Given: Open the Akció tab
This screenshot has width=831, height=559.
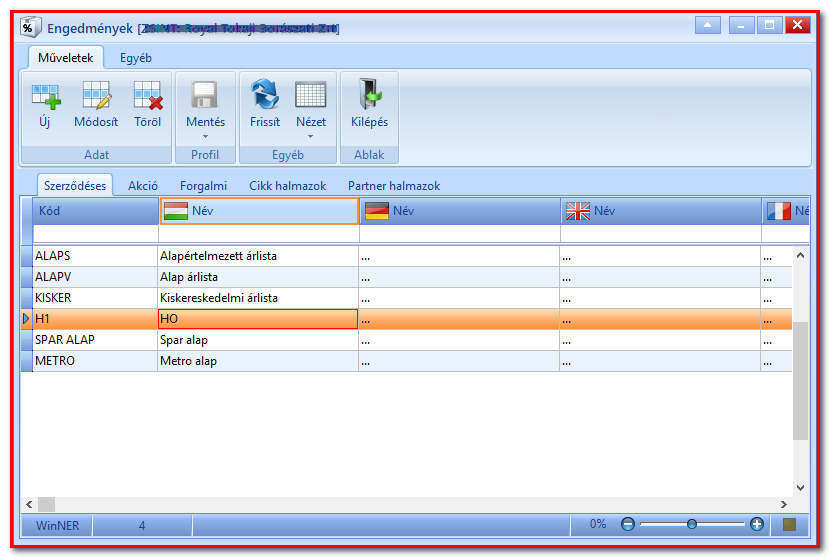Looking at the screenshot, I should tap(143, 186).
